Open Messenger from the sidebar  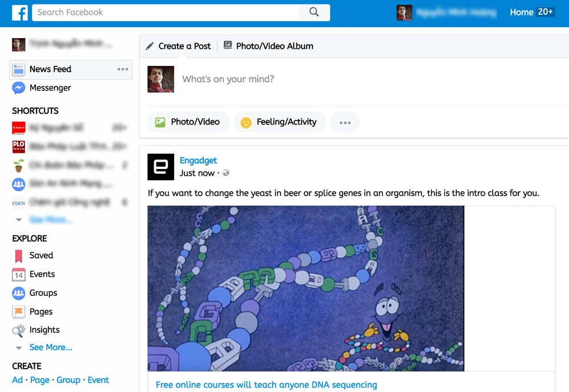pos(50,88)
